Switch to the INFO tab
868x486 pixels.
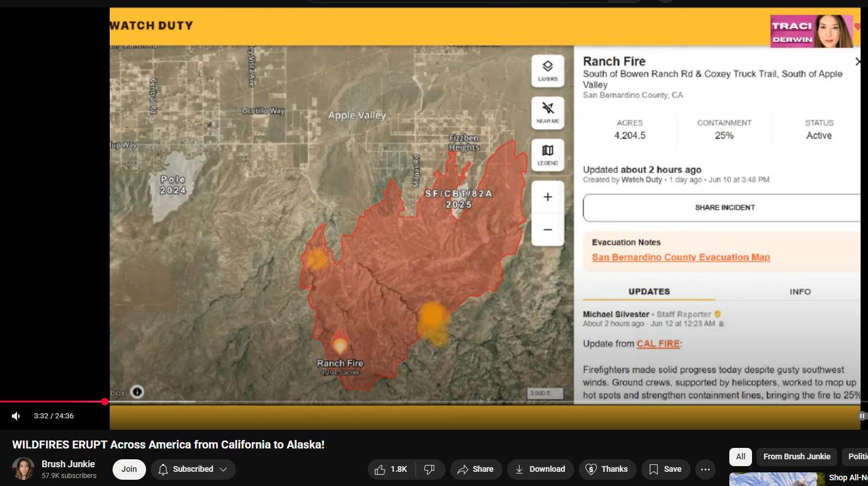click(800, 292)
